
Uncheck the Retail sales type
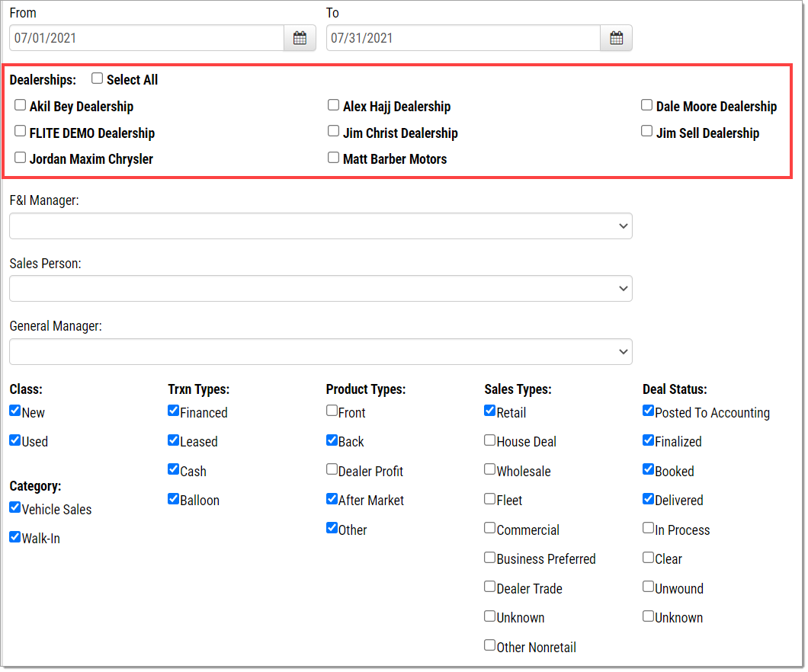click(x=489, y=411)
